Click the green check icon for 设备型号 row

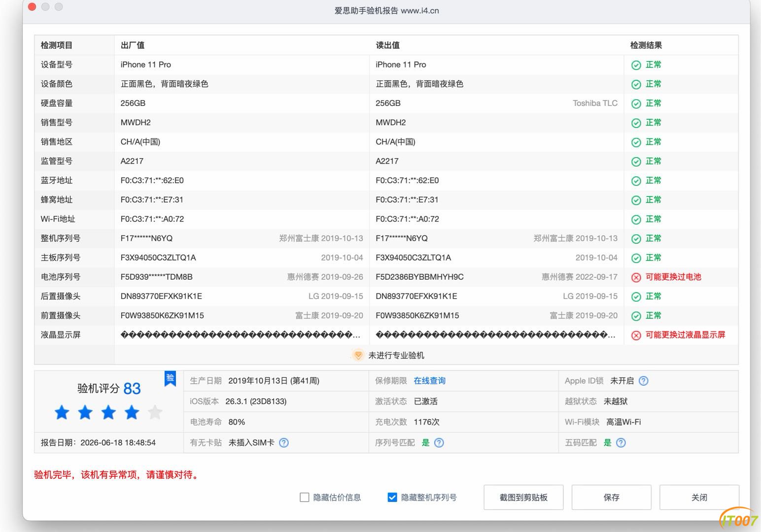click(x=636, y=65)
